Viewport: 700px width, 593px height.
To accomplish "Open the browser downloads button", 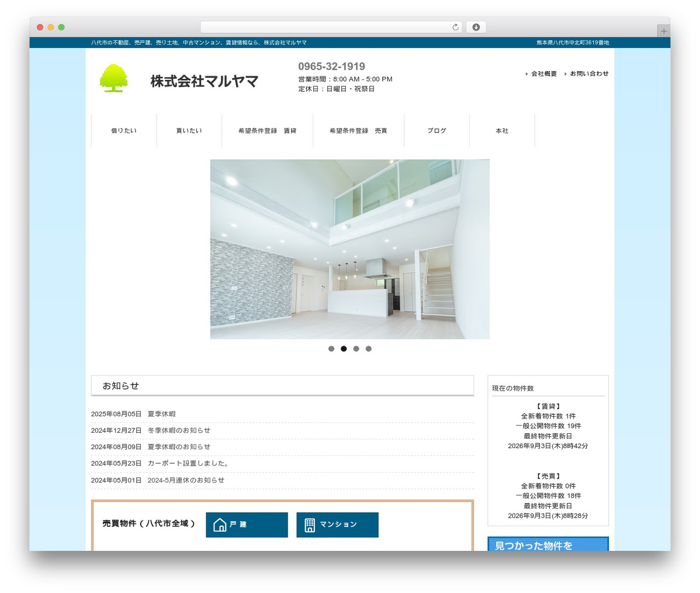I will [476, 27].
